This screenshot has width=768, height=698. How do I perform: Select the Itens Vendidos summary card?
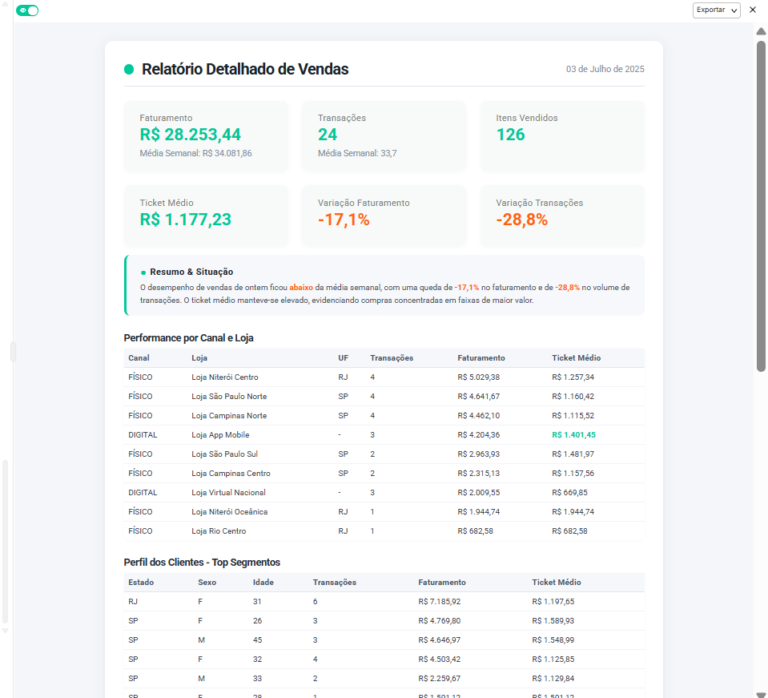pyautogui.click(x=562, y=136)
